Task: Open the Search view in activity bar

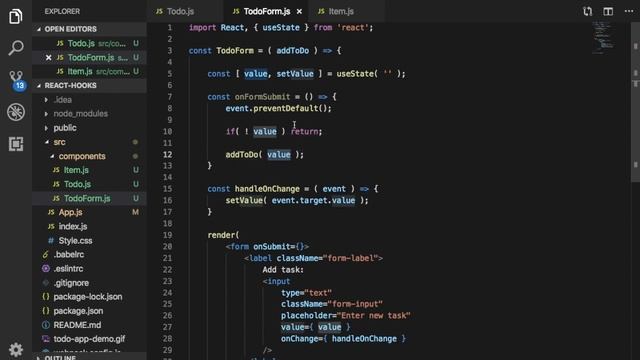Action: point(16,48)
